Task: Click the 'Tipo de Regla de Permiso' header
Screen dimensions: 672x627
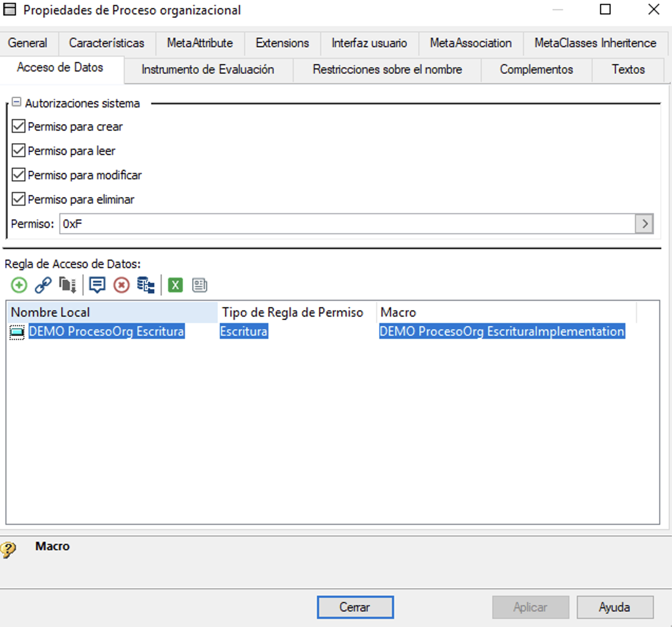Action: pyautogui.click(x=297, y=312)
